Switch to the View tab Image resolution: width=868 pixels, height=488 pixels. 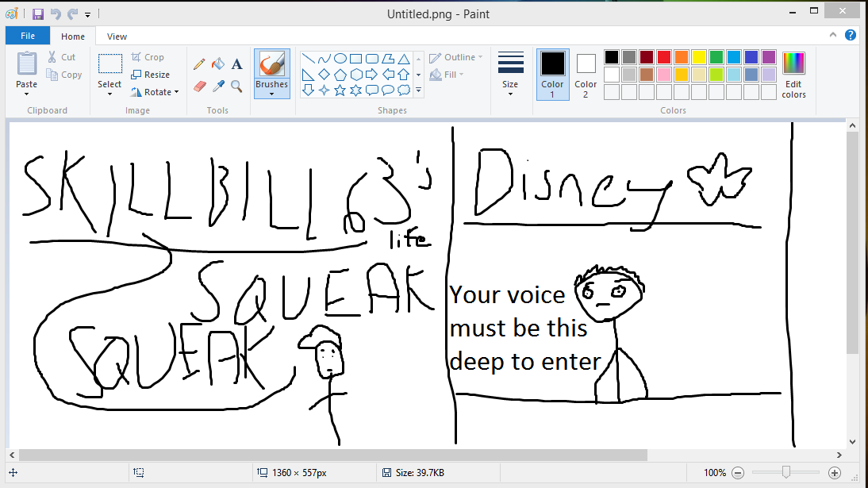coord(117,36)
